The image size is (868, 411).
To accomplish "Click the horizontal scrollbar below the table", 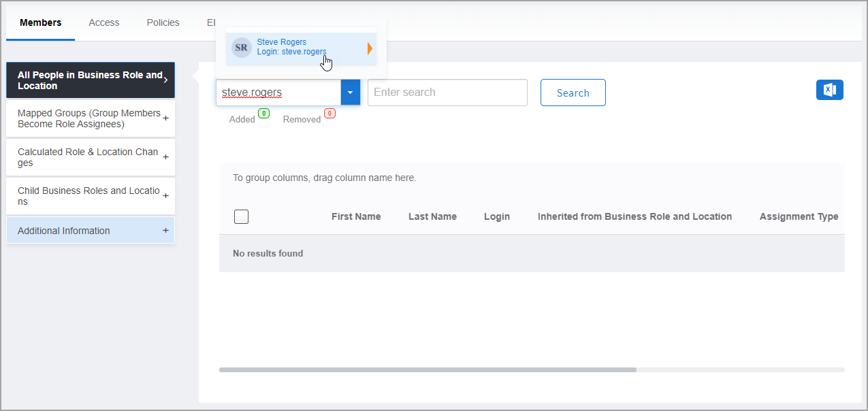I will pyautogui.click(x=428, y=369).
